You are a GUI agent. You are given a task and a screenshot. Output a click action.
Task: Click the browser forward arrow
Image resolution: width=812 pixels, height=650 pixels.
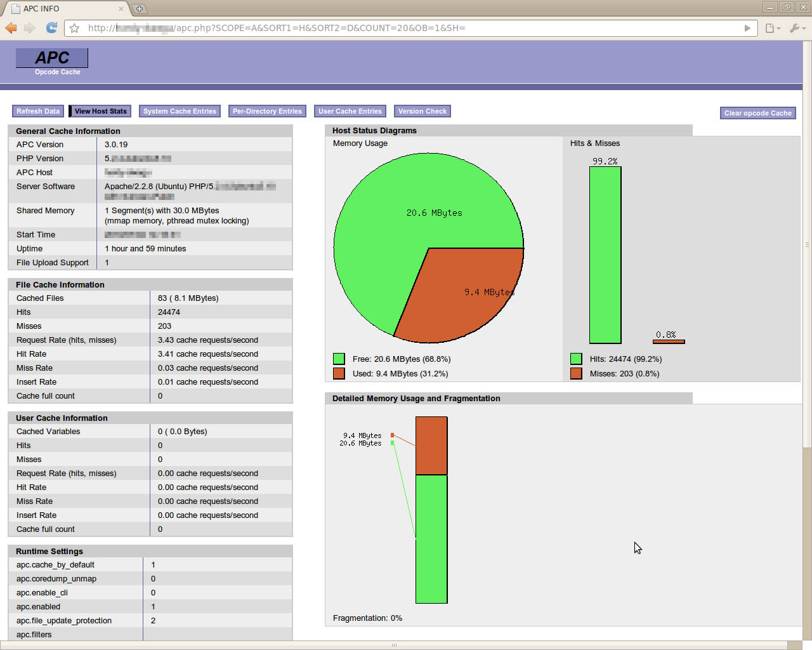30,28
